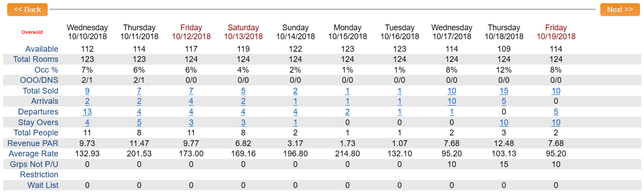Open Total Sold count for Thursday 10/18/2018
This screenshot has height=196, width=644.
(x=504, y=91)
